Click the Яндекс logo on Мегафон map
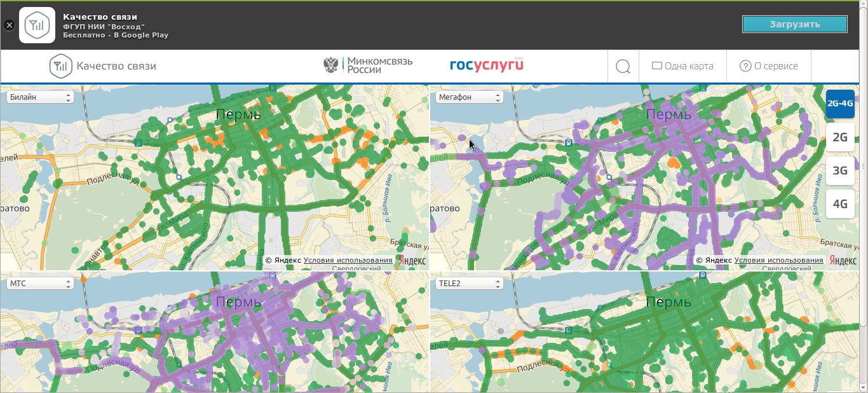The height and width of the screenshot is (393, 868). (843, 261)
